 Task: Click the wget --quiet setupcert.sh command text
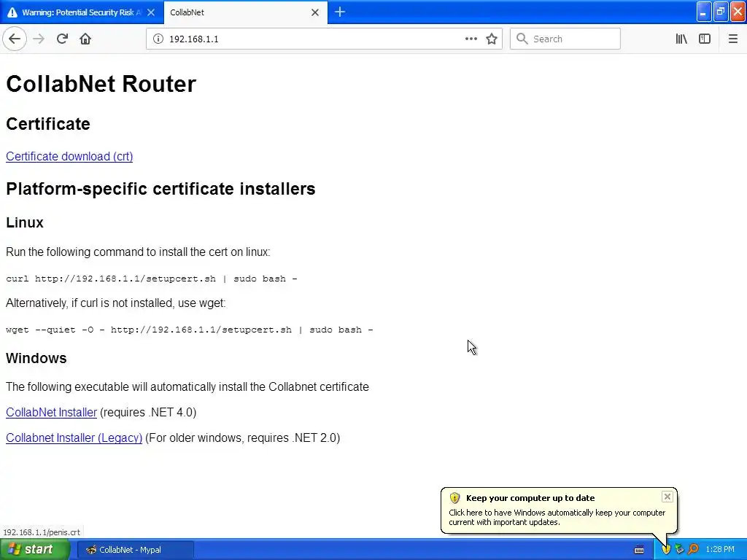coord(190,330)
